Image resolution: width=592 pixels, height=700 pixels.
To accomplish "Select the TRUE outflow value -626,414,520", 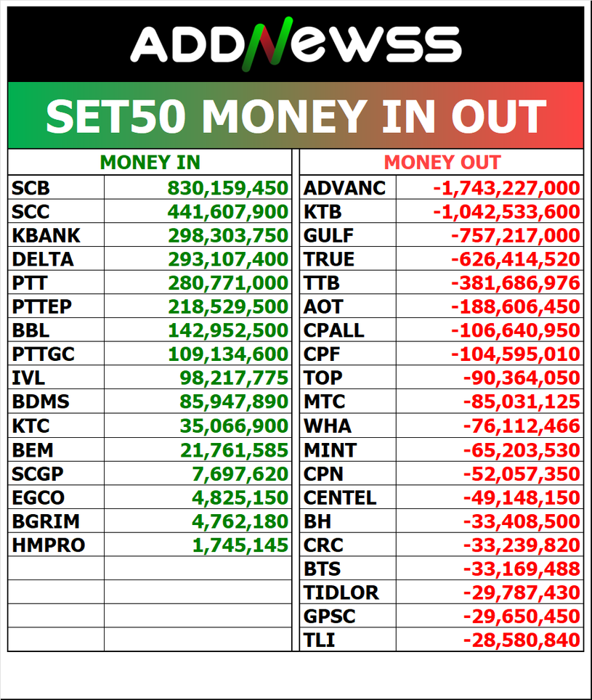I will tap(515, 259).
